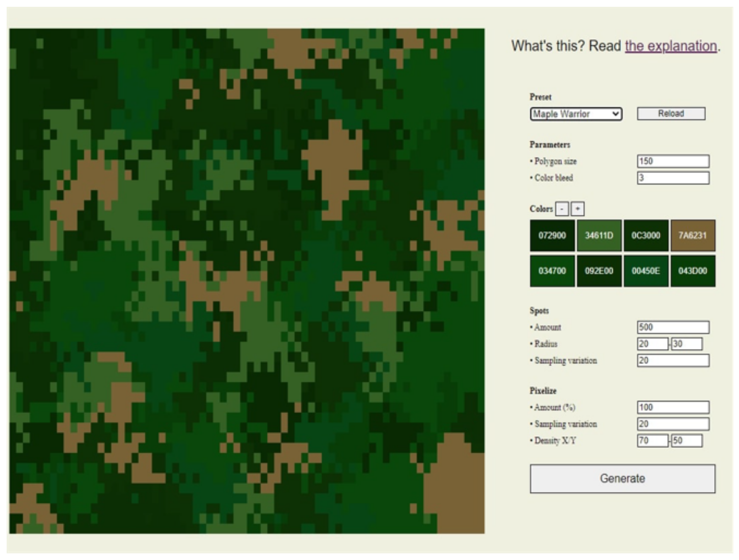Select the 0C3000 color swatch
The image size is (739, 560).
[x=645, y=236]
